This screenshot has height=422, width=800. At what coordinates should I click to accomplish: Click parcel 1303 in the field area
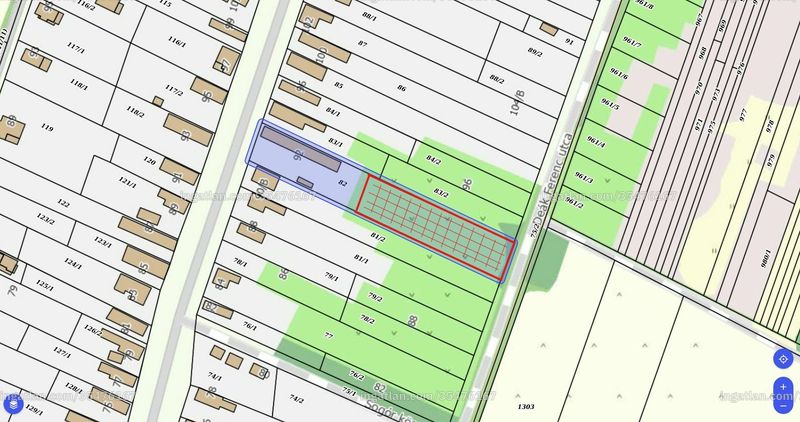pyautogui.click(x=526, y=406)
